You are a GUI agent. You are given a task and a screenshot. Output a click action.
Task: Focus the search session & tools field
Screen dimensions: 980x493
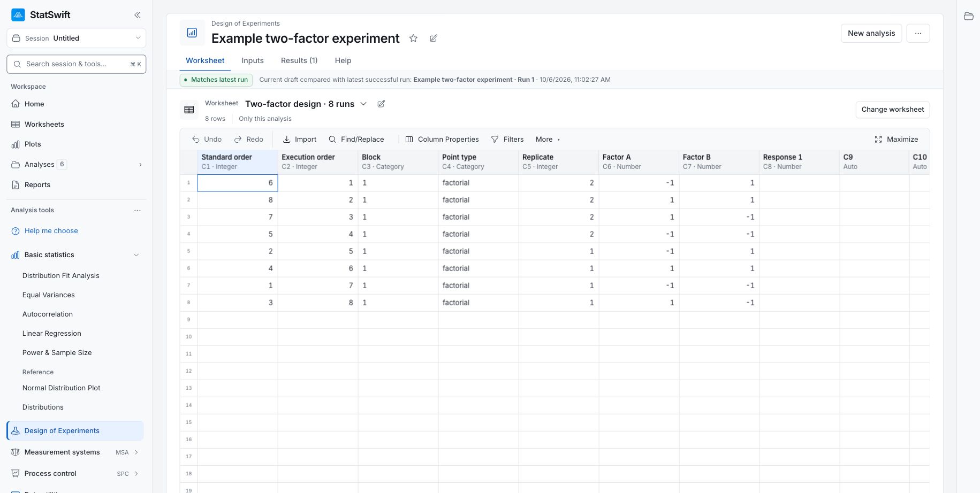coord(77,64)
